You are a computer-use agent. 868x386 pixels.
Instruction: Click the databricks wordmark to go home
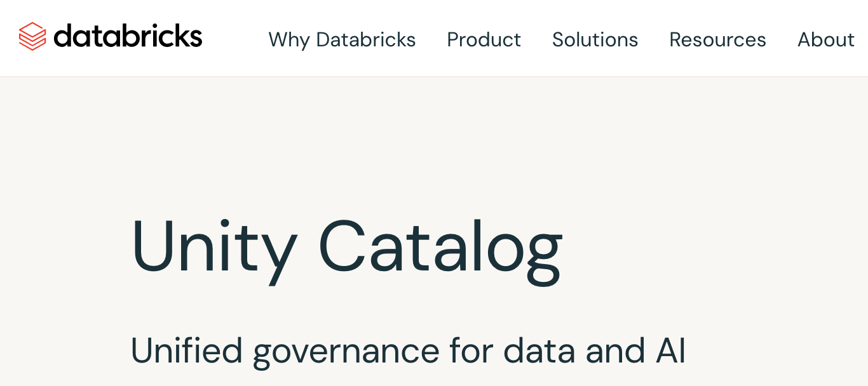128,37
